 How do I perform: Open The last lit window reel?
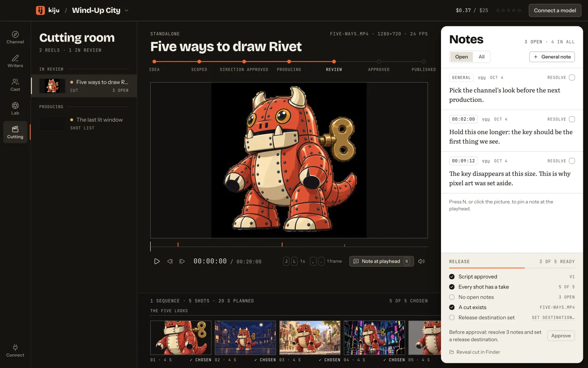coord(84,124)
